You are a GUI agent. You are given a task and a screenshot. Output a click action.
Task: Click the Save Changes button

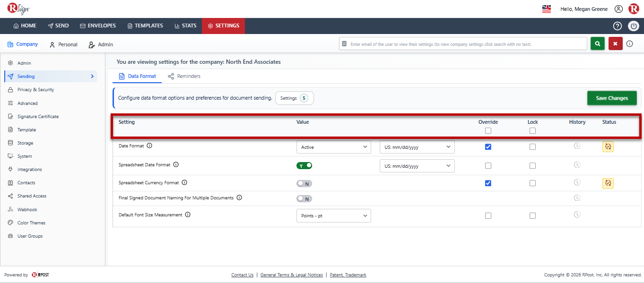(612, 98)
